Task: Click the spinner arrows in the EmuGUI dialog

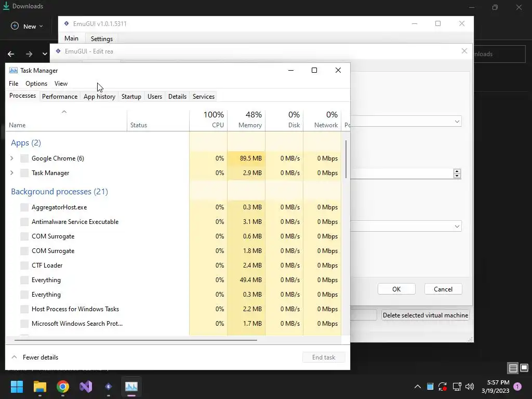Action: coord(457,174)
